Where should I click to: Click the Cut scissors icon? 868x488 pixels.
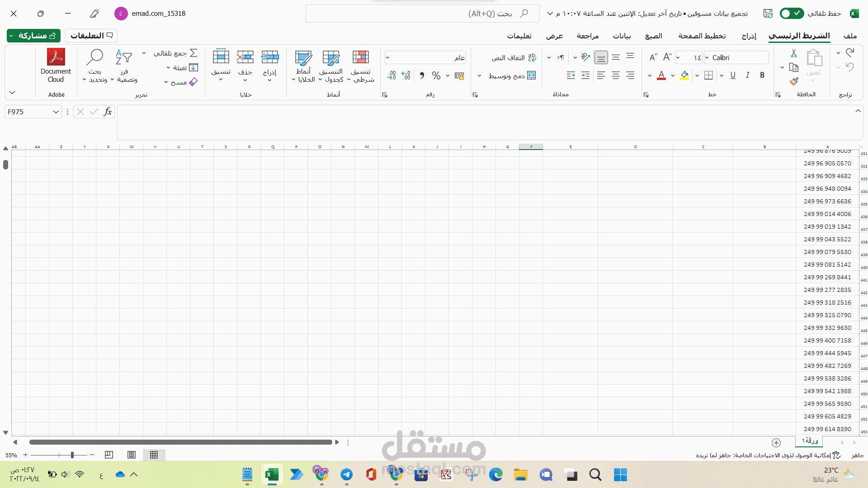(x=794, y=53)
